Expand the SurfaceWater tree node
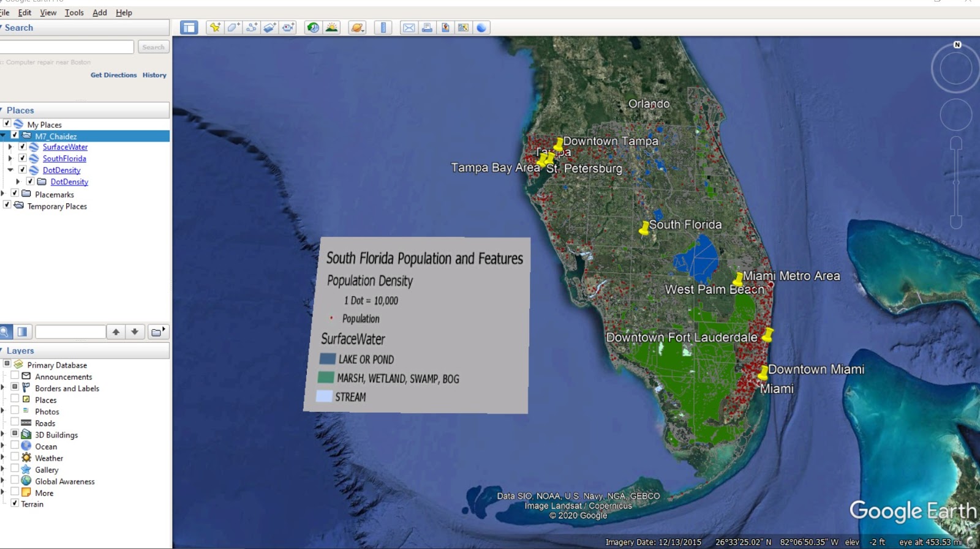The width and height of the screenshot is (980, 549). point(10,147)
